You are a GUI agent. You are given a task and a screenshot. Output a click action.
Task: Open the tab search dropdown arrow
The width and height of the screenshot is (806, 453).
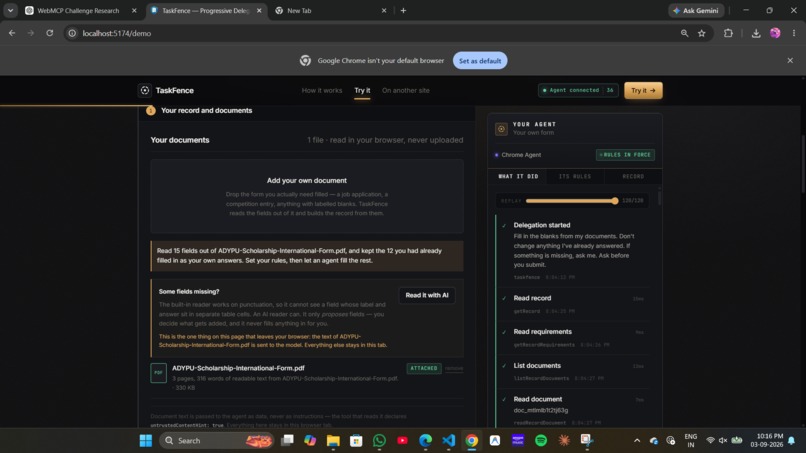tap(10, 11)
